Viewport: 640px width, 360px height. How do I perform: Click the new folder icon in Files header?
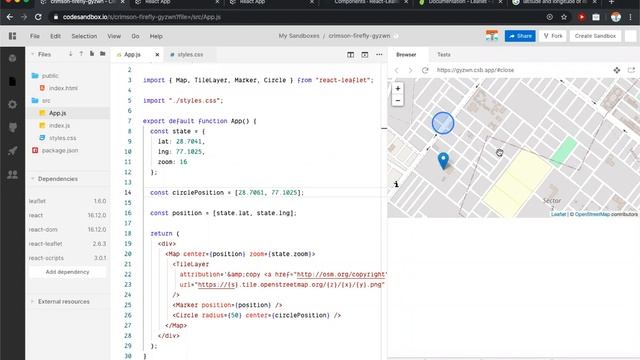click(x=102, y=54)
